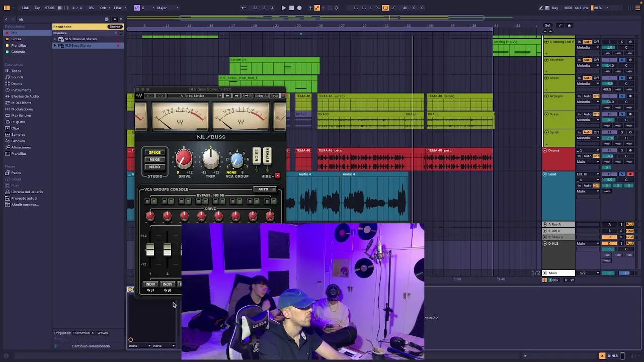Screen dimensions: 644x362
Task: Click the Tap tempo button
Action: point(37,8)
